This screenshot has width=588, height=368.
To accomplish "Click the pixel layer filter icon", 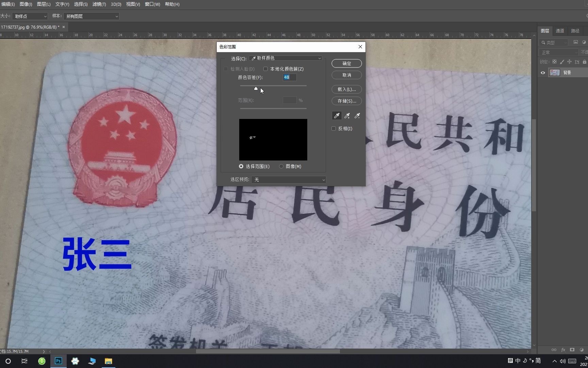I will [576, 42].
